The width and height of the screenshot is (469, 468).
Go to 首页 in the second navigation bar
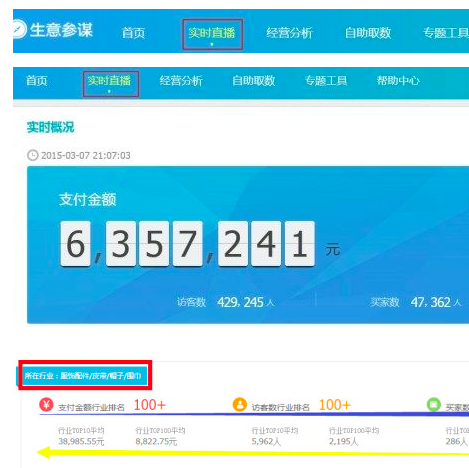pyautogui.click(x=37, y=81)
